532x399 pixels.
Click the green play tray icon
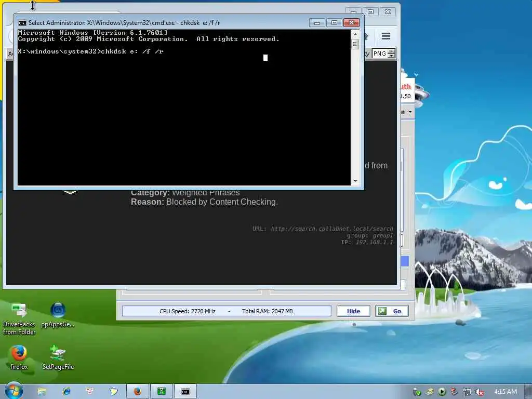(442, 392)
